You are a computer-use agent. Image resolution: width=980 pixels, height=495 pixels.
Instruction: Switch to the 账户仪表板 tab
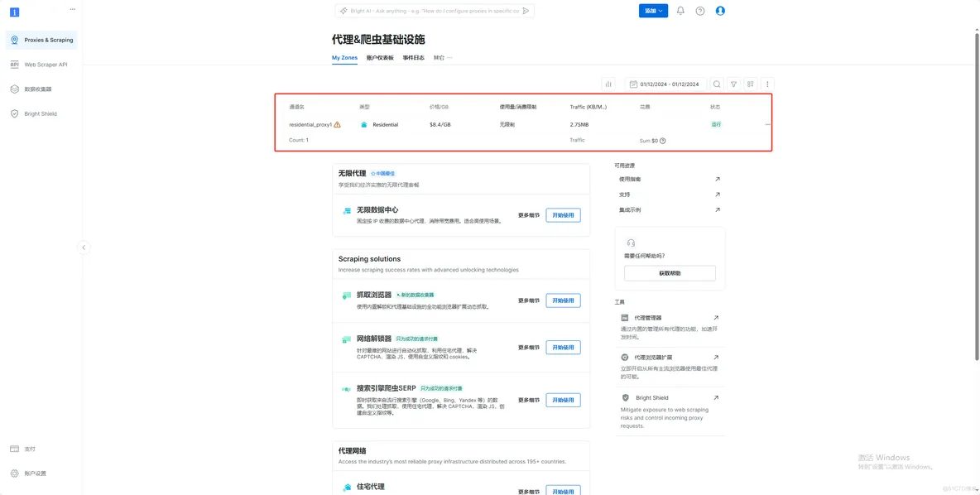coord(380,57)
